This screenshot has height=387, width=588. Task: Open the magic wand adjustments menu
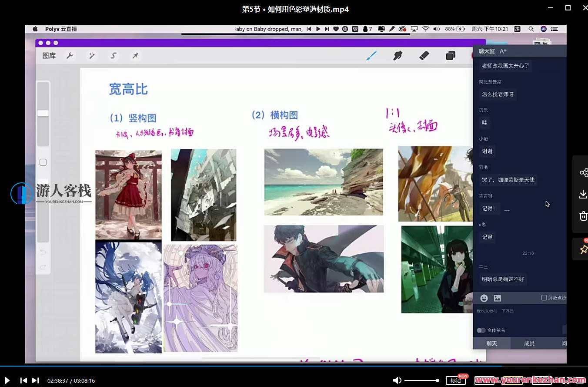(x=92, y=56)
